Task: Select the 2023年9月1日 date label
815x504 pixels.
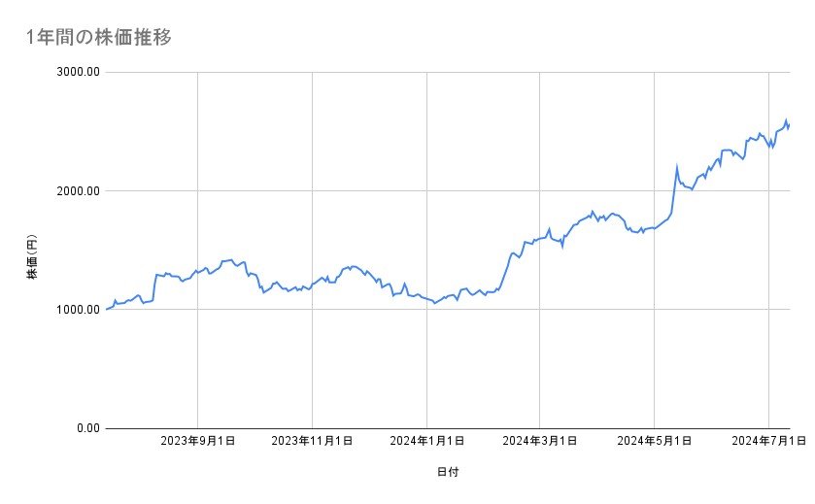Action: [x=198, y=442]
